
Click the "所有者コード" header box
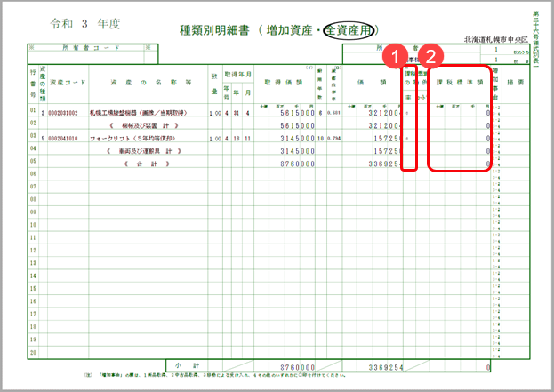click(x=92, y=54)
